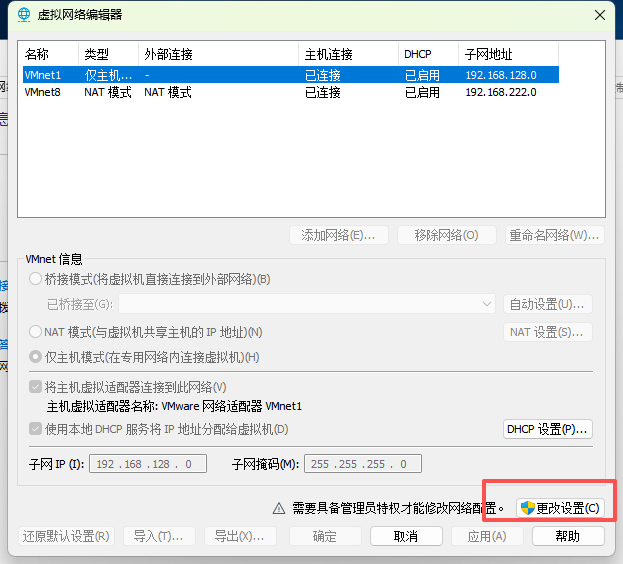
Task: Click subnet address 192.168.222.0
Action: tap(501, 92)
